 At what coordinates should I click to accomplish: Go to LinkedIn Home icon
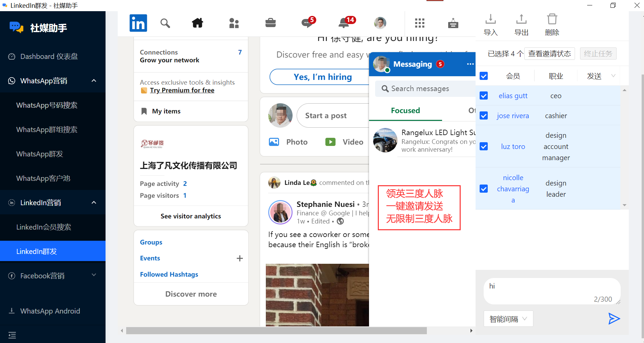pyautogui.click(x=198, y=23)
